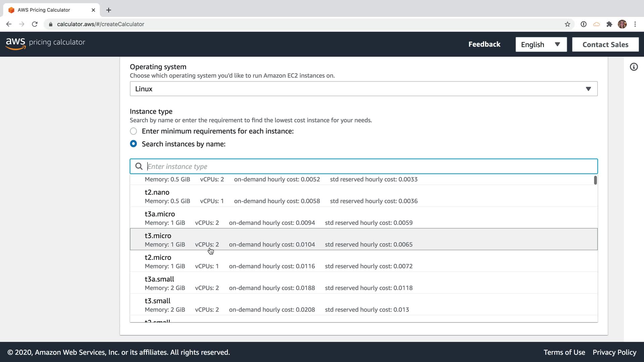644x362 pixels.
Task: Go back using the browser back arrow
Action: 9,24
